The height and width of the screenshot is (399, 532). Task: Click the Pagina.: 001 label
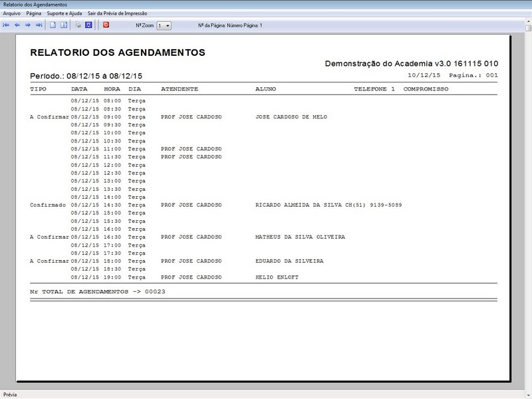click(473, 75)
